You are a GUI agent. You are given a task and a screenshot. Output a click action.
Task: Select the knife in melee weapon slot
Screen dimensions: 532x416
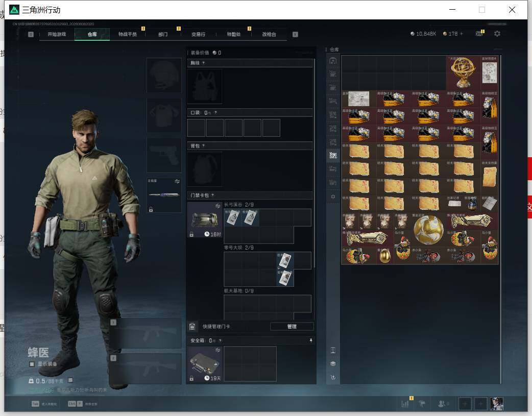point(164,195)
